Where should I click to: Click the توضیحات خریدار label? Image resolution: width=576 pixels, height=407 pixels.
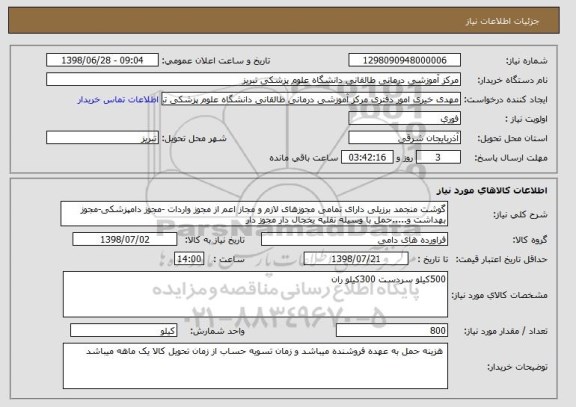click(x=517, y=367)
